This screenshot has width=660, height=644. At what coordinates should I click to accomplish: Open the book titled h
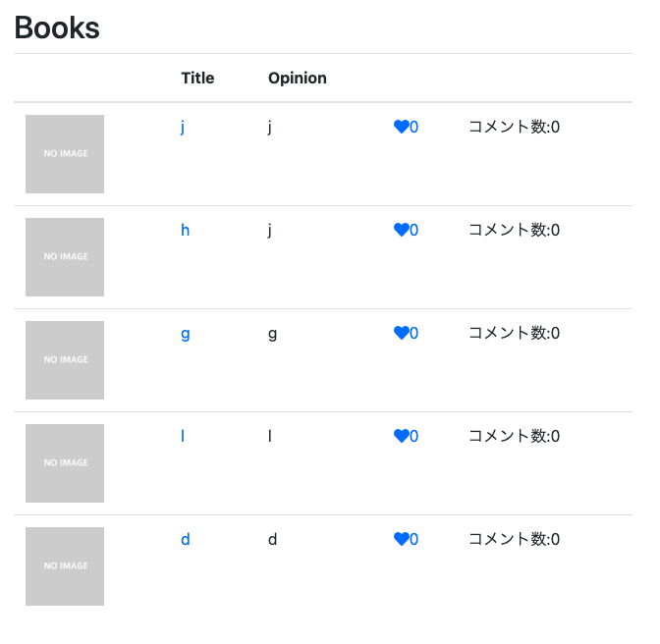[x=186, y=230]
